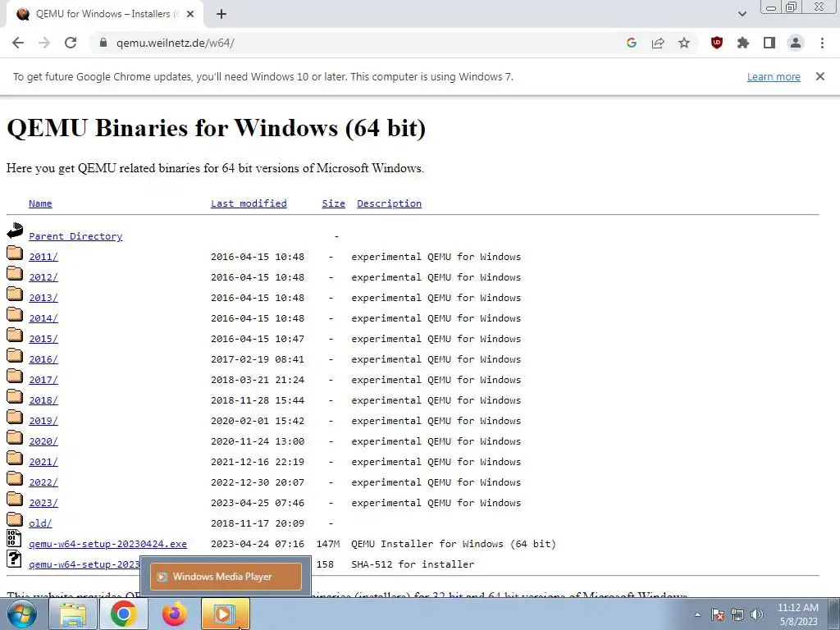Select the QEMU for Windows – Installers tab
Screen dimensions: 840x630
(x=104, y=14)
